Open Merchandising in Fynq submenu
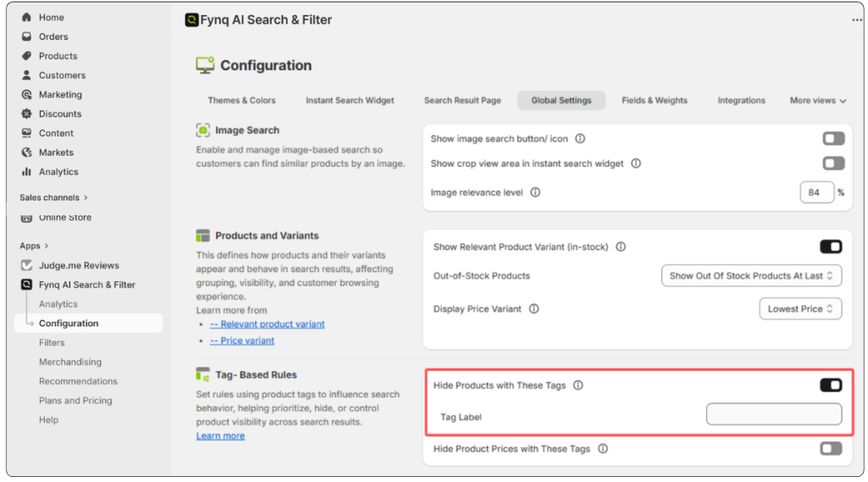Image resolution: width=868 pixels, height=482 pixels. tap(70, 362)
